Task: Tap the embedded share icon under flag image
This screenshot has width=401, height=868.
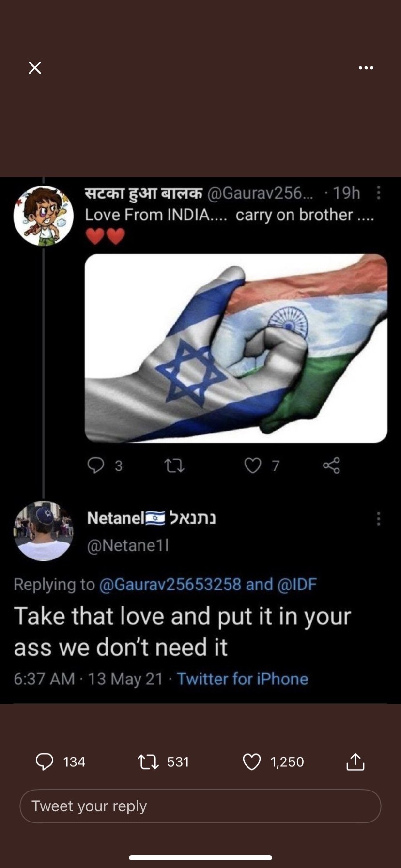Action: coord(331,465)
